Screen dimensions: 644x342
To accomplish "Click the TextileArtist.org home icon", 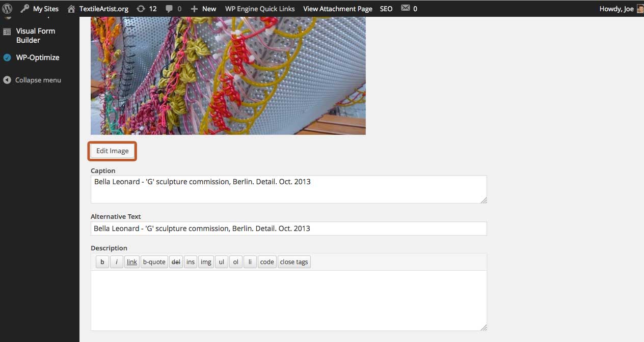I will point(71,9).
